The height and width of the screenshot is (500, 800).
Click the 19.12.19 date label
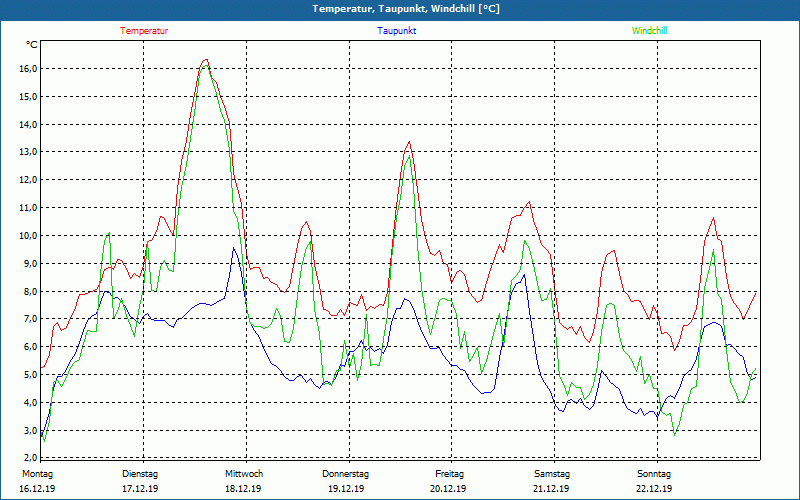(x=346, y=489)
